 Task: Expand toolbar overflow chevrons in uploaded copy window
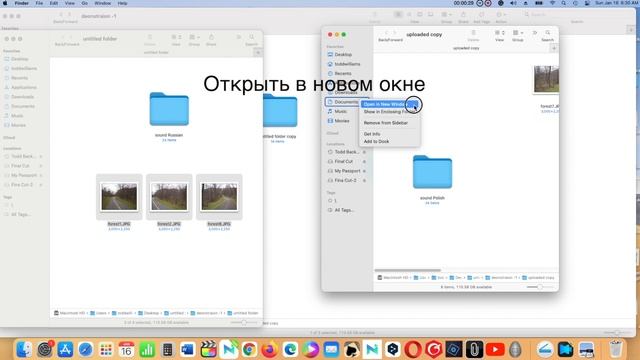click(535, 33)
